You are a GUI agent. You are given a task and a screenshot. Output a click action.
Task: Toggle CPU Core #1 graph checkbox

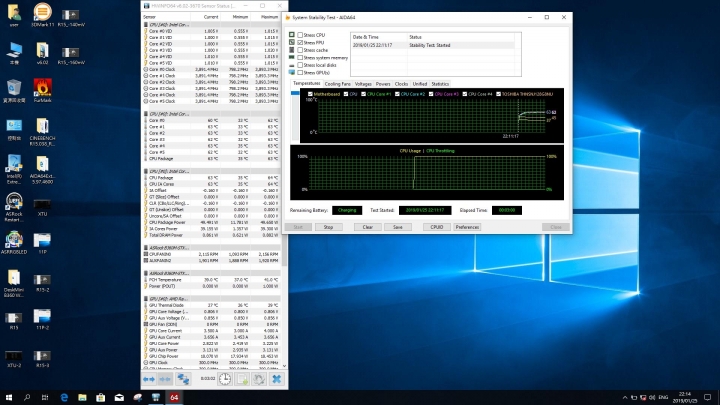coord(364,94)
